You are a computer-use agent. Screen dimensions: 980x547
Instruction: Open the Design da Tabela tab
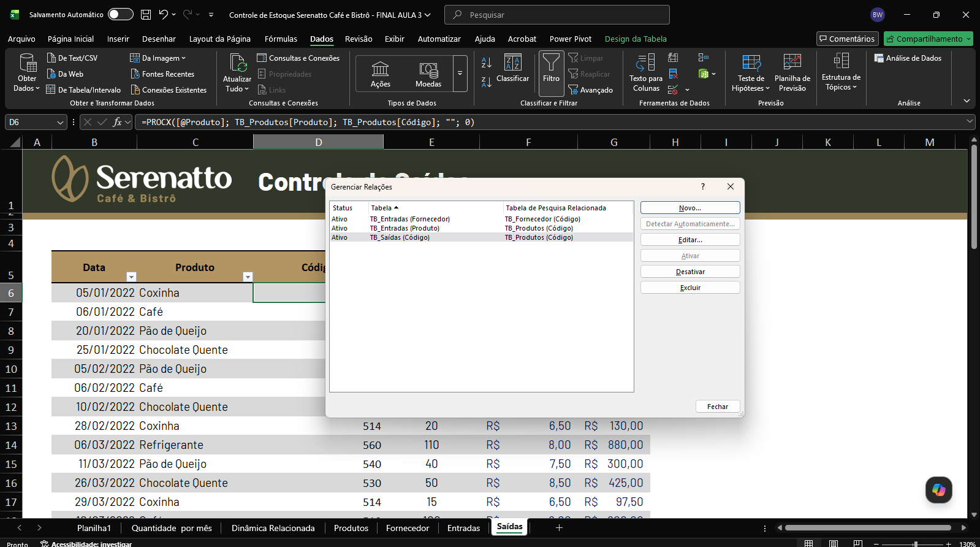click(x=636, y=39)
